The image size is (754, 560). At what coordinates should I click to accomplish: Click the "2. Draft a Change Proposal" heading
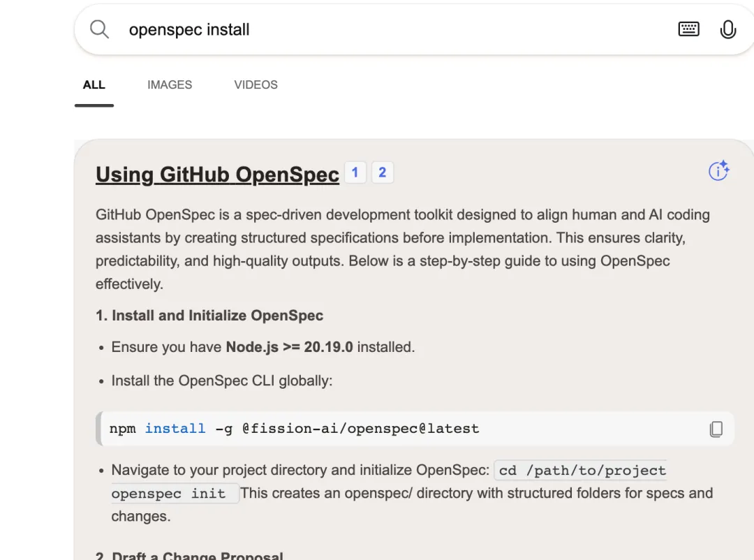pos(189,556)
